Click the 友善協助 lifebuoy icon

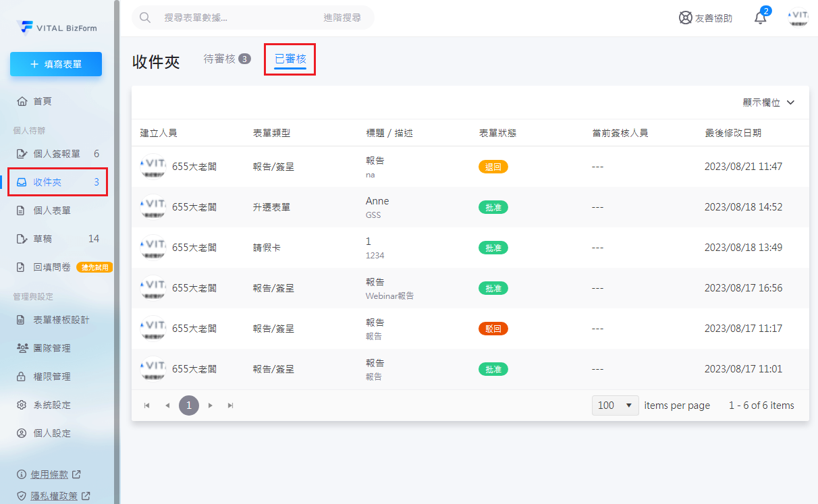click(x=686, y=18)
